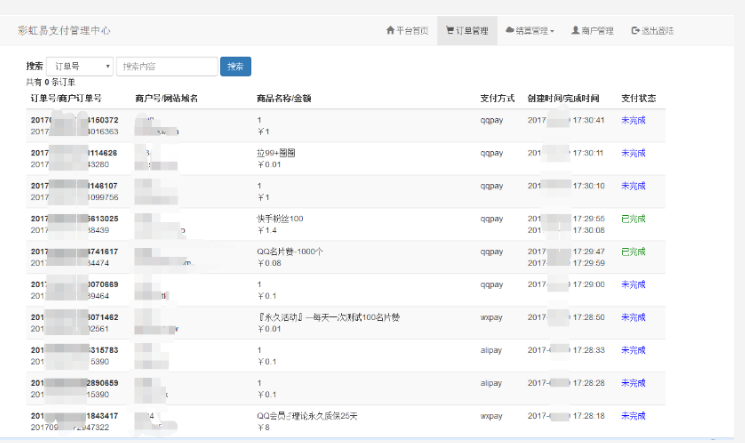Click 已完成 status for the QQ名片赞-1000个 order
This screenshot has height=443, width=745.
[x=633, y=251]
